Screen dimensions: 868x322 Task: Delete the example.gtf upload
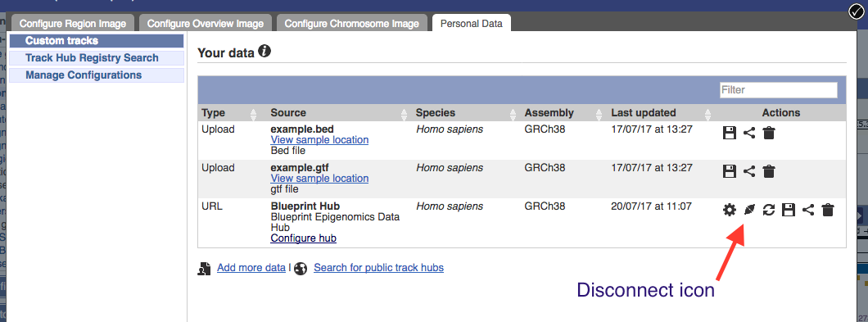[768, 171]
